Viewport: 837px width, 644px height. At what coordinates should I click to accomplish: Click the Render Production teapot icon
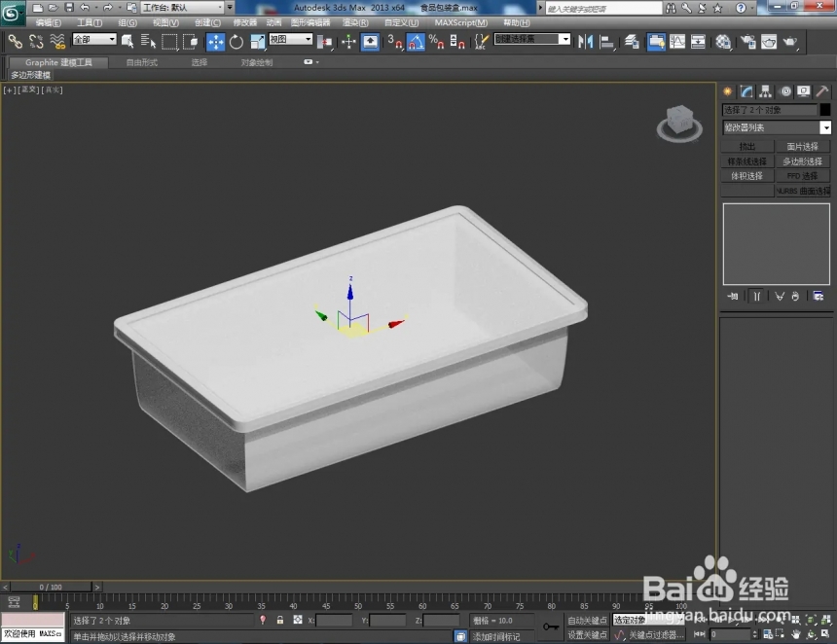790,42
